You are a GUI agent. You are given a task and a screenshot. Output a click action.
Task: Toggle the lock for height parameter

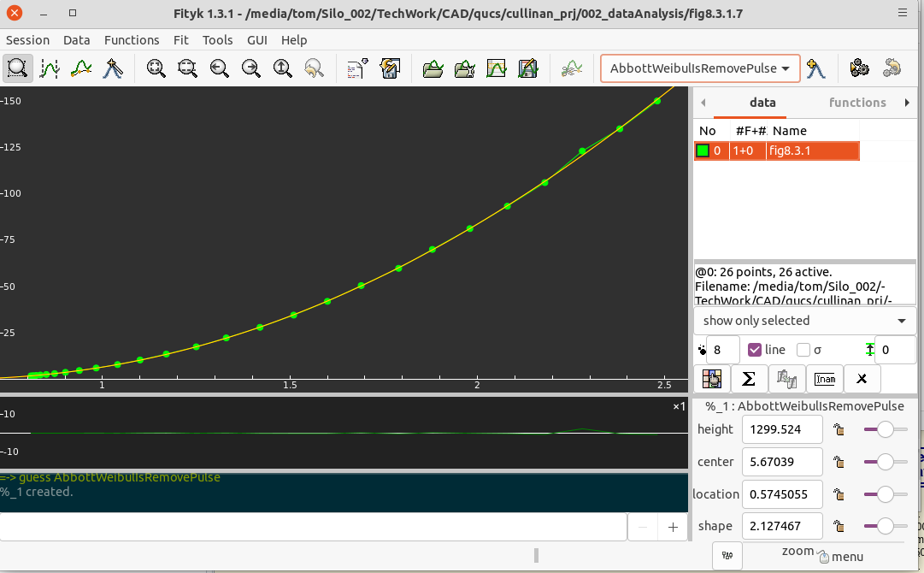(x=839, y=430)
